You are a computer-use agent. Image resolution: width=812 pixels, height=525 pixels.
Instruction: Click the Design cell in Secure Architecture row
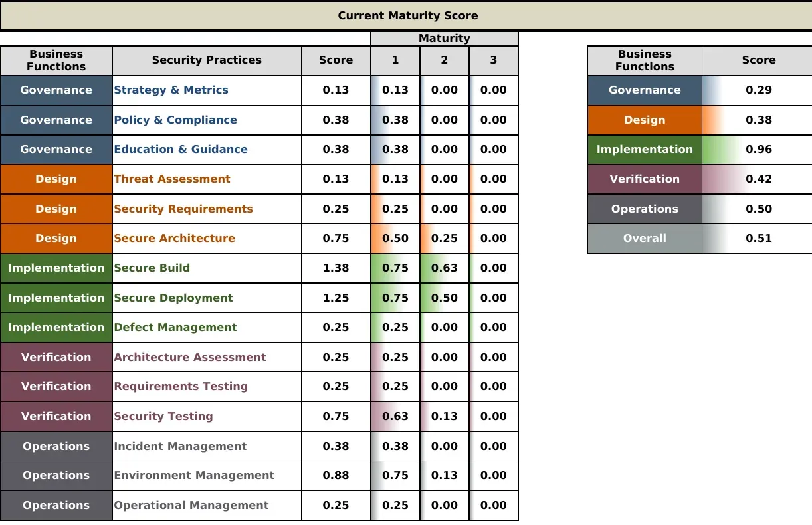56,239
